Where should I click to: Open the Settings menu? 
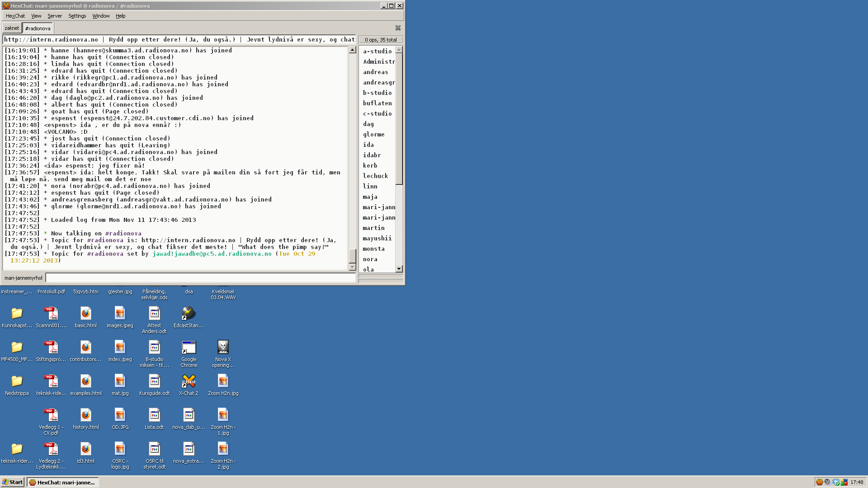click(77, 16)
